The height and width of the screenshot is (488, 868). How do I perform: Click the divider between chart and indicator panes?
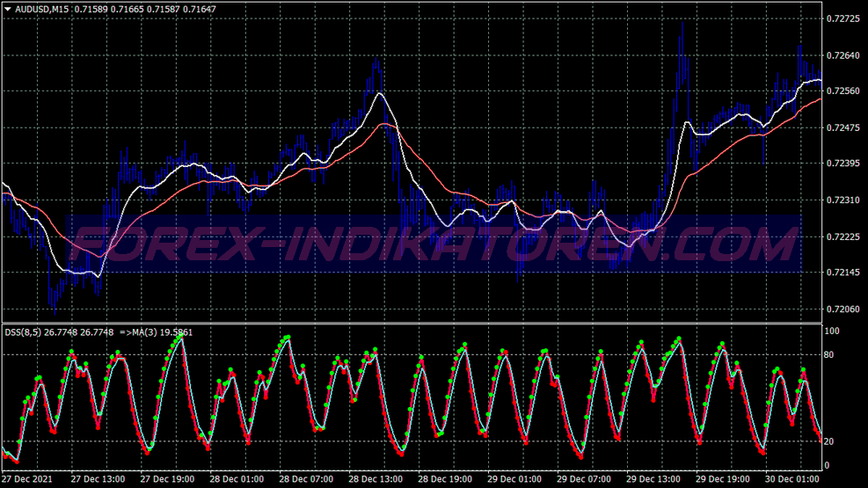click(412, 323)
